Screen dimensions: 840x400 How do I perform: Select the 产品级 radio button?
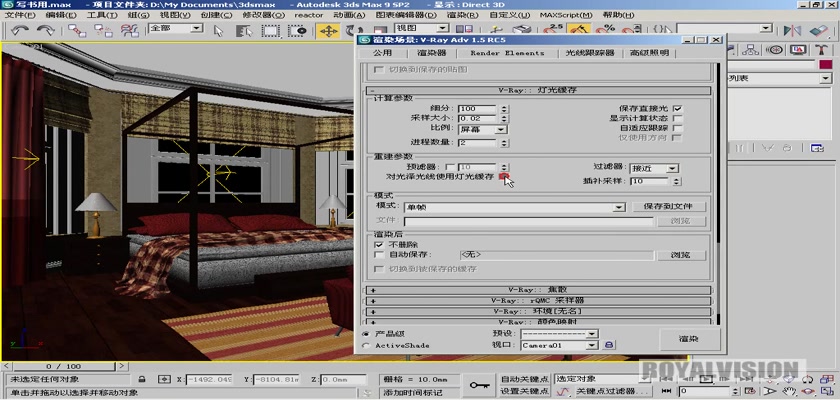tap(366, 334)
